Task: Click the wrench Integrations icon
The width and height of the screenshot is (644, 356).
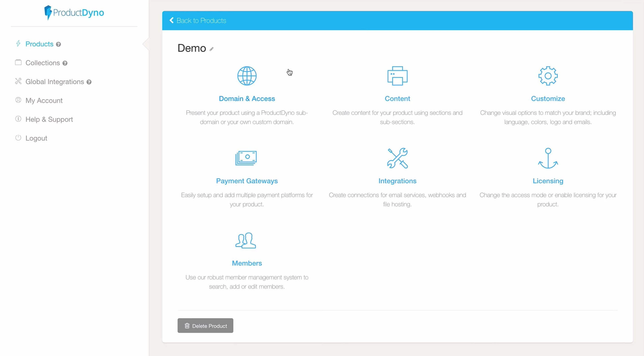Action: (397, 158)
